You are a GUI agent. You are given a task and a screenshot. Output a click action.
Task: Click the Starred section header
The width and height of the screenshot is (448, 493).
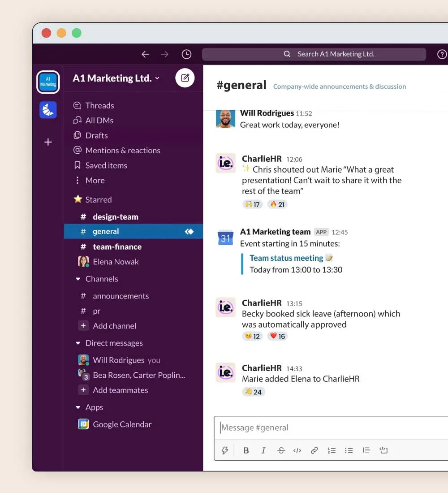pos(99,199)
